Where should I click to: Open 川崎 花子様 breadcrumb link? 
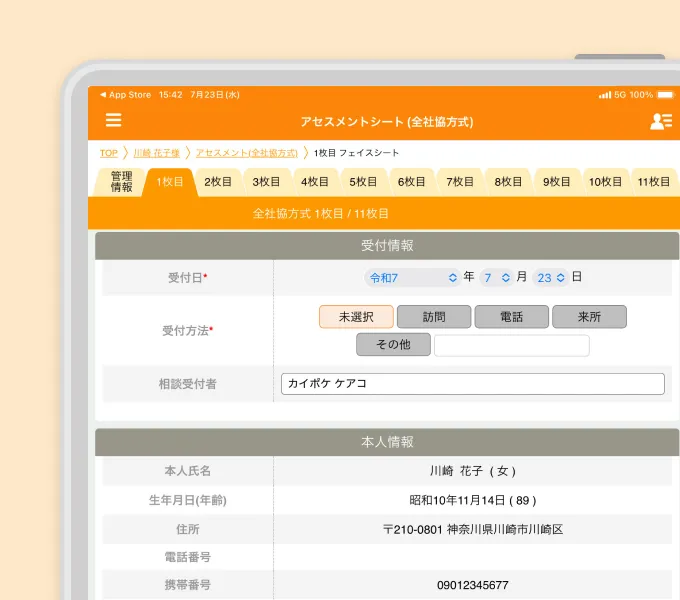[157, 153]
